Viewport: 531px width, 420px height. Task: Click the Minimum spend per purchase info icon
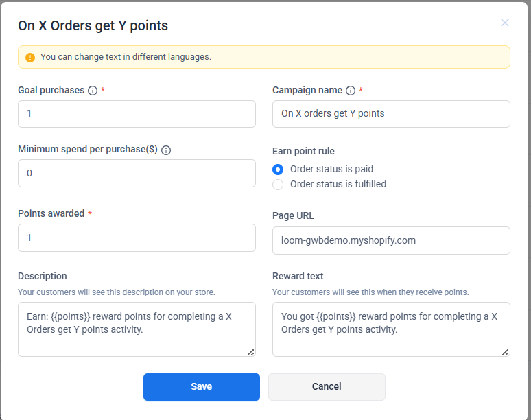point(166,150)
